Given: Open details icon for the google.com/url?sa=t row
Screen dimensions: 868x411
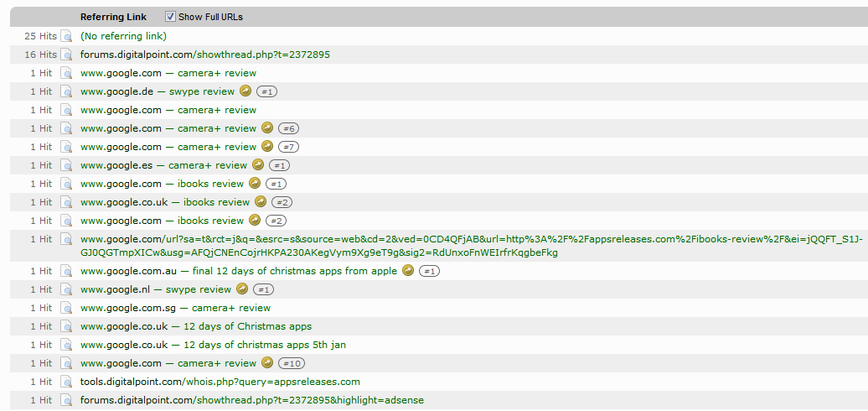Looking at the screenshot, I should tap(66, 239).
